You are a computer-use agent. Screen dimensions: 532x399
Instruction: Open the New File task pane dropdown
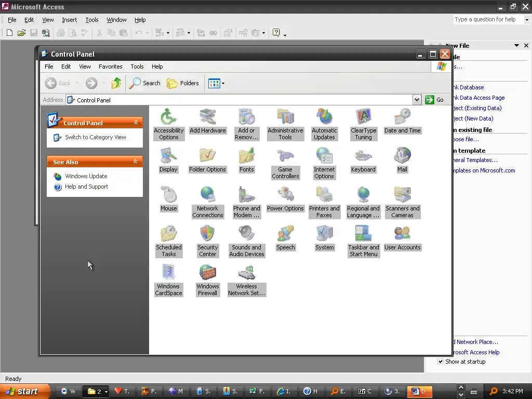pyautogui.click(x=516, y=46)
